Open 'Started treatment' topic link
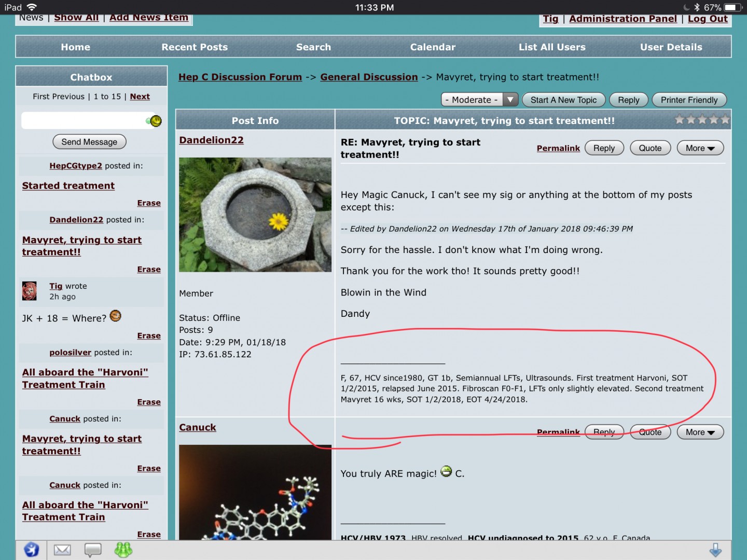The image size is (747, 560). pyautogui.click(x=68, y=186)
